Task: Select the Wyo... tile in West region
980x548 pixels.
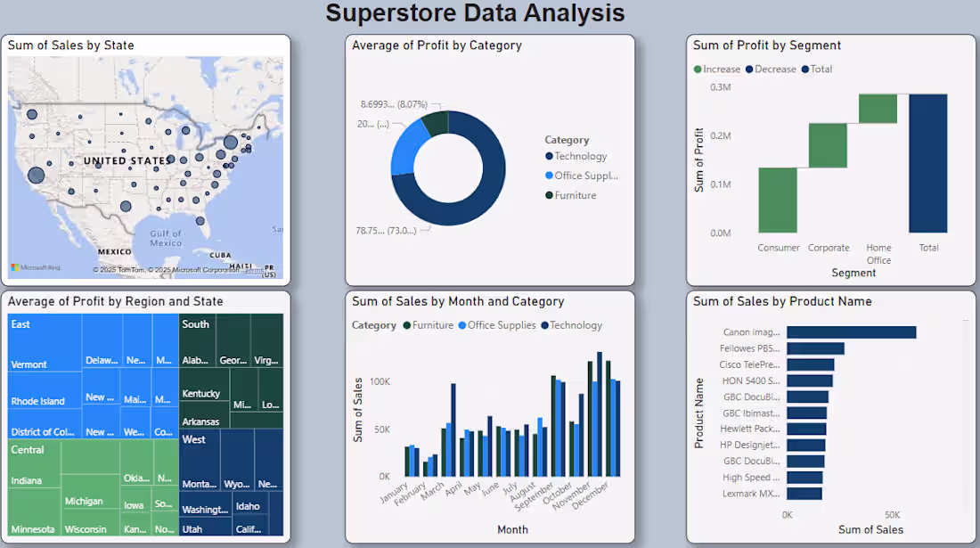Action: point(237,461)
